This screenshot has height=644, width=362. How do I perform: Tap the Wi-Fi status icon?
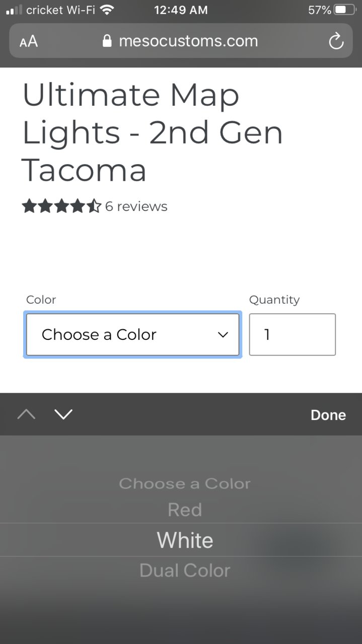click(x=107, y=10)
